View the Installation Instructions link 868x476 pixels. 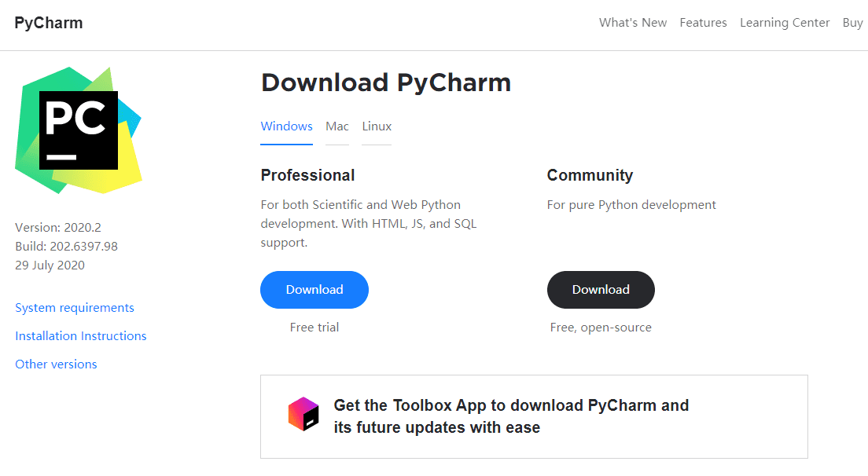point(81,336)
